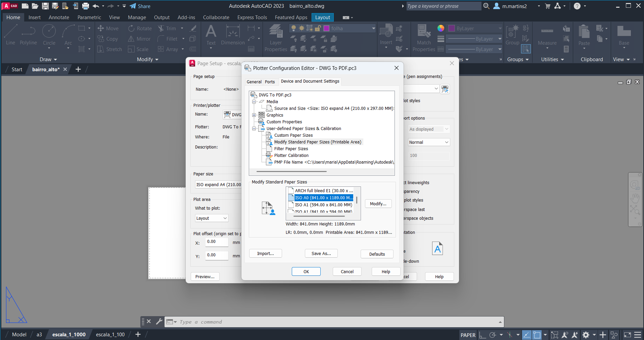
Task: Select the Dimension tool
Action: [x=233, y=35]
